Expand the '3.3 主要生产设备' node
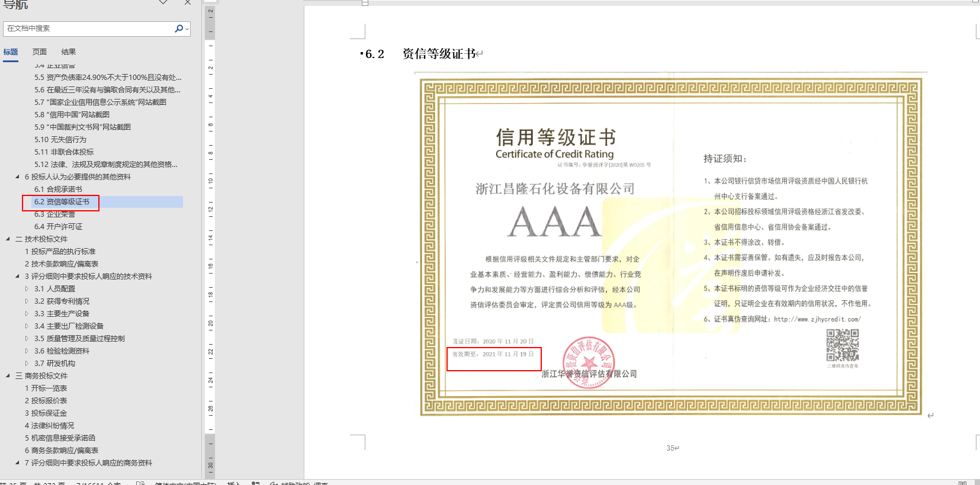Viewport: 980px width, 485px height. click(x=27, y=314)
